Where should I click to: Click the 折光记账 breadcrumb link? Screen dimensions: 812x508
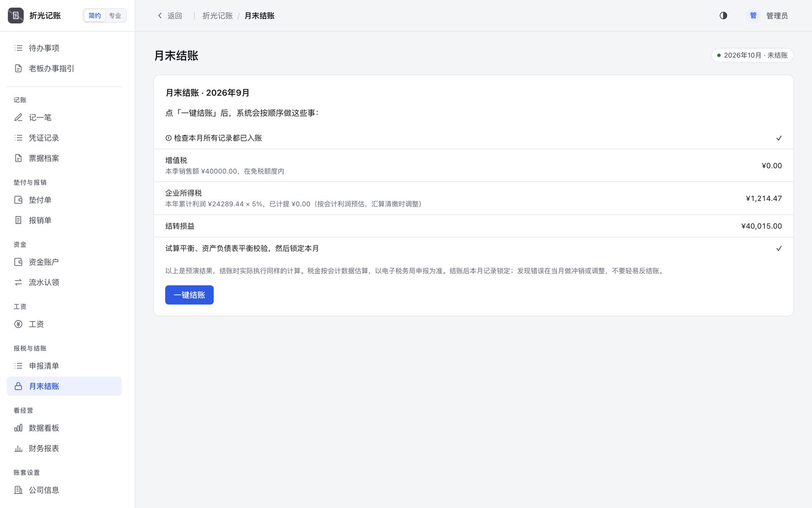(x=218, y=16)
